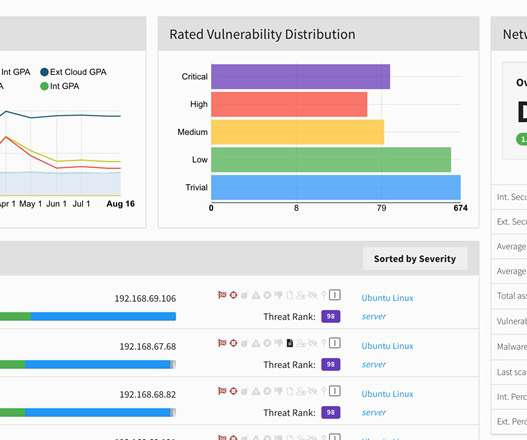Click the faded warning triangle icon for 192.168.68.82

[x=256, y=391]
